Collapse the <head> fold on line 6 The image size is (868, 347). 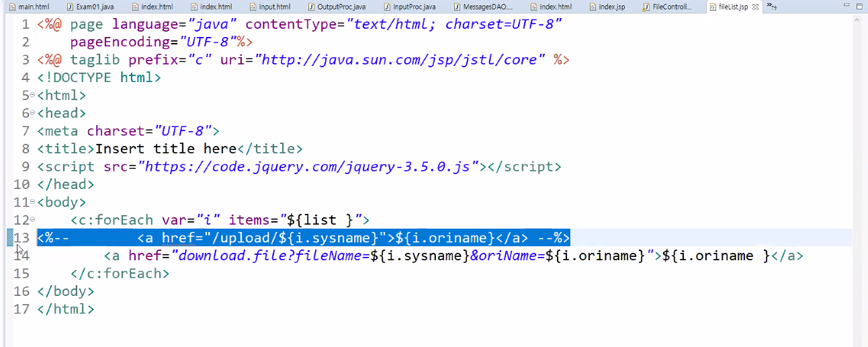[32, 113]
